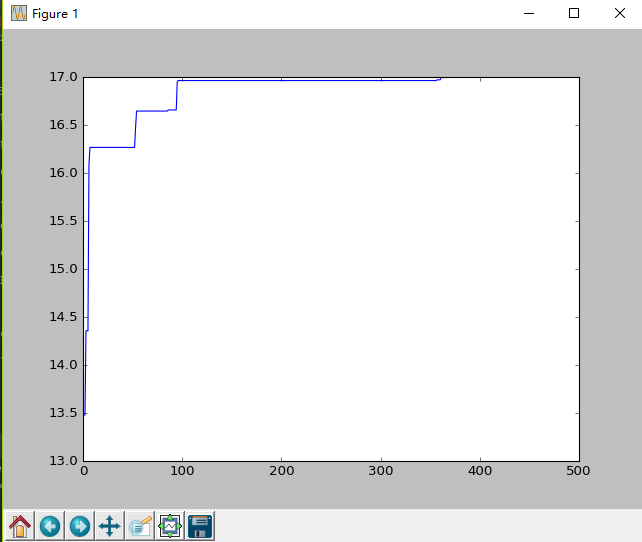Close the Figure 1 window
The width and height of the screenshot is (642, 542).
619,14
